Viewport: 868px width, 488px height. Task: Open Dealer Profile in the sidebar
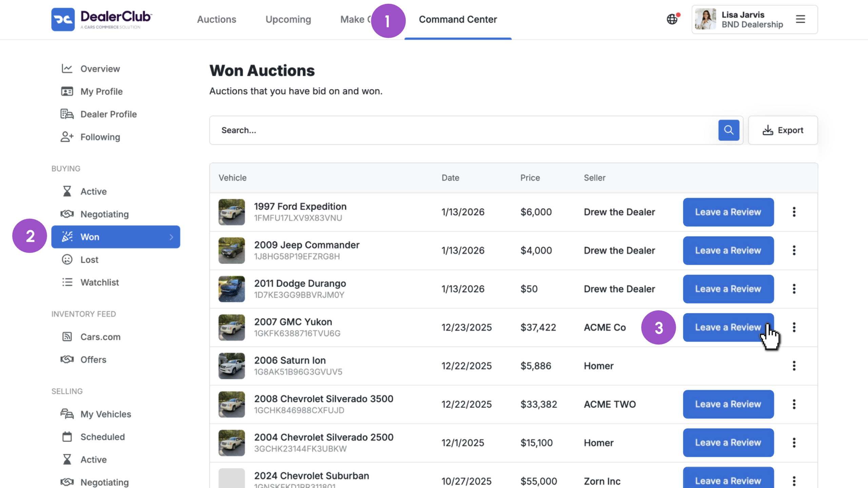point(108,114)
